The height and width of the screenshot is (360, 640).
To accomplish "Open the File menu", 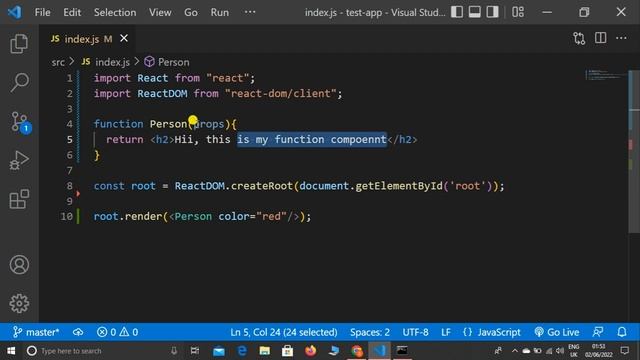I will (42, 12).
